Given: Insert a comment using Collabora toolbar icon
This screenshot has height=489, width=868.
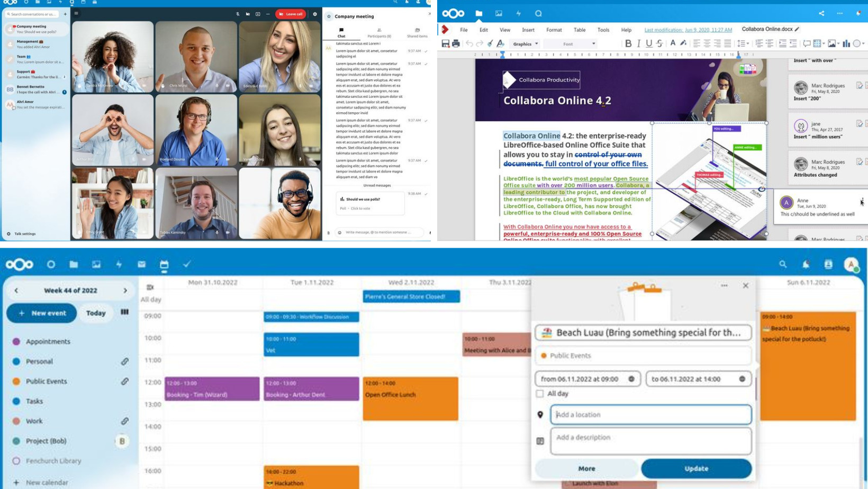Looking at the screenshot, I should [x=807, y=44].
